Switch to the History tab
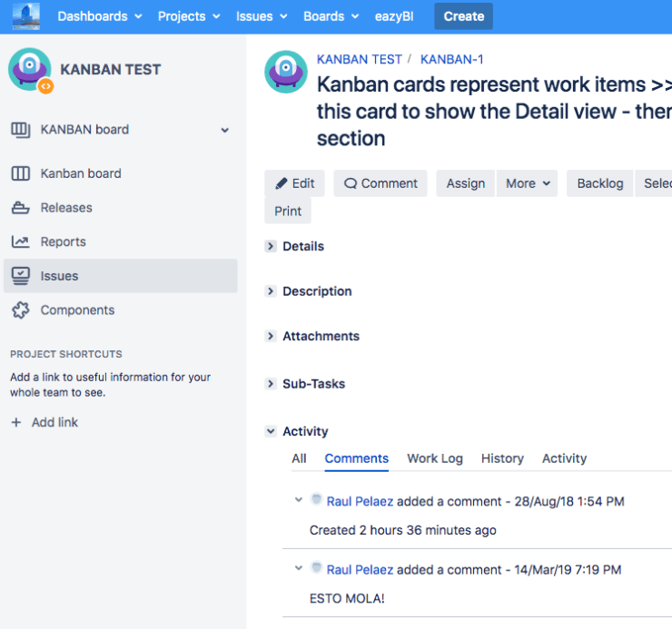Viewport: 672px width, 629px height. click(502, 458)
